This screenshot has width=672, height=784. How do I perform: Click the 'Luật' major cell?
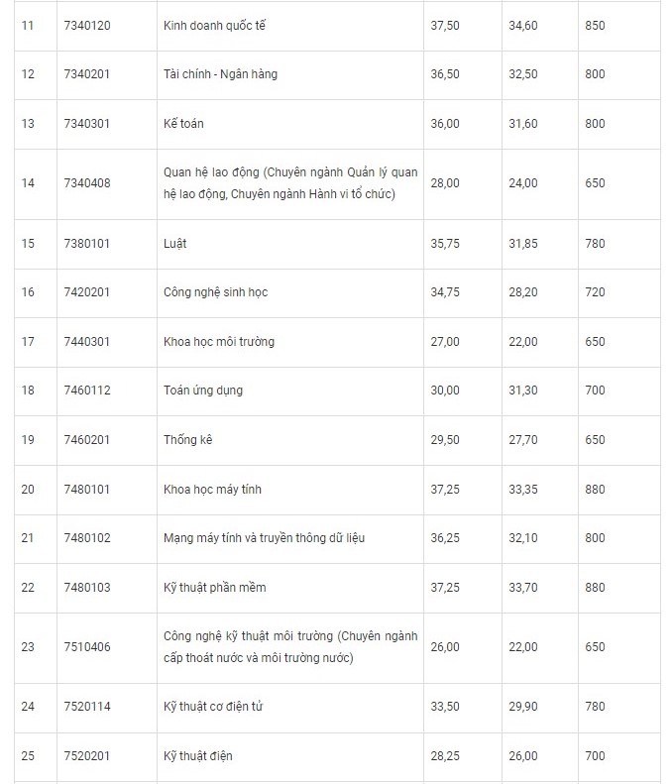point(175,244)
